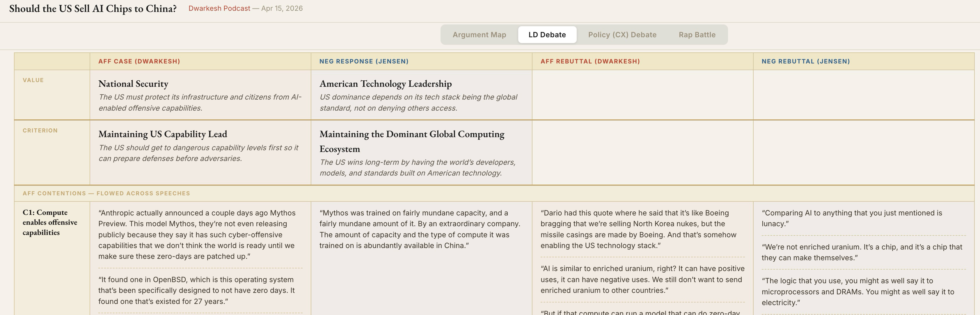Click the 'Comparing AI... is lunacy' quote
This screenshot has width=980, height=315.
tap(851, 218)
